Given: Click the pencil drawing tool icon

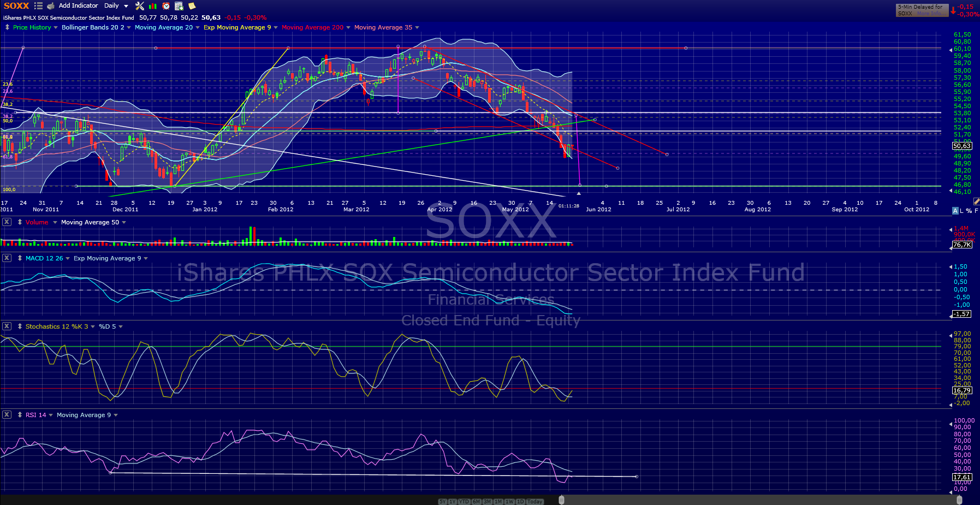Looking at the screenshot, I should pos(976,201).
